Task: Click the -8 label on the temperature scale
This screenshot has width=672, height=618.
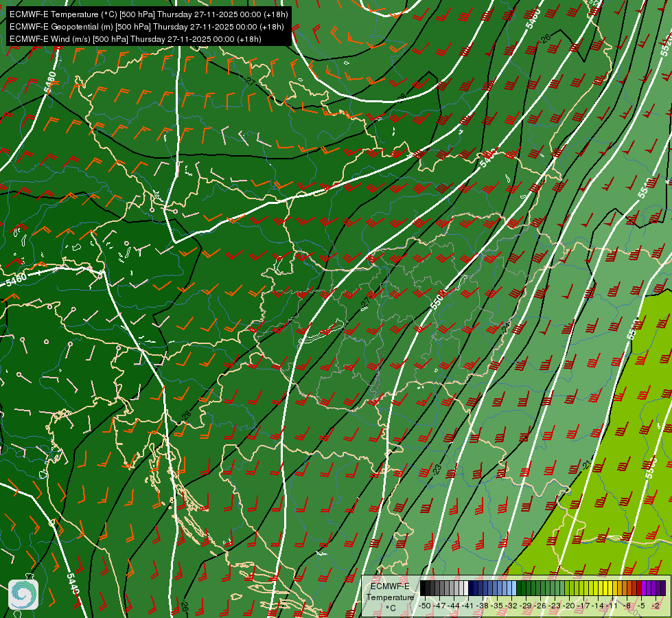Action: point(627,606)
